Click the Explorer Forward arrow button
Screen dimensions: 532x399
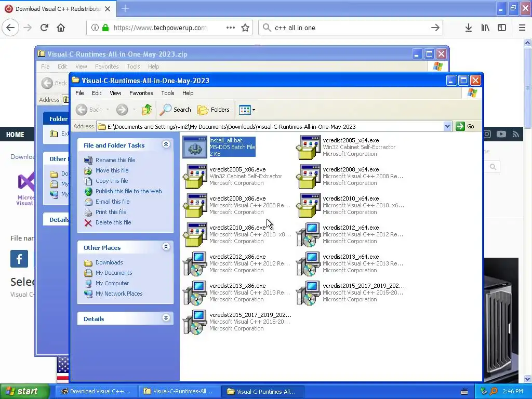[122, 110]
